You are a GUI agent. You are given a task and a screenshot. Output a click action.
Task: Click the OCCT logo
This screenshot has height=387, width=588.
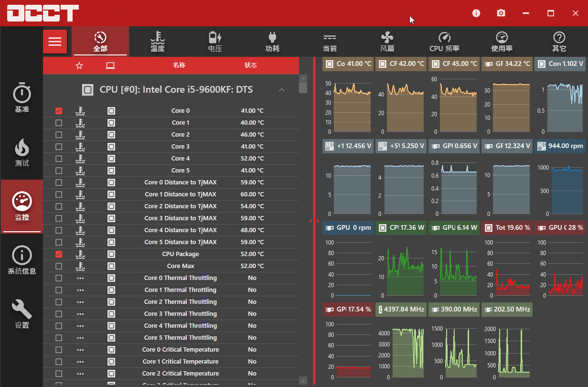tap(43, 13)
